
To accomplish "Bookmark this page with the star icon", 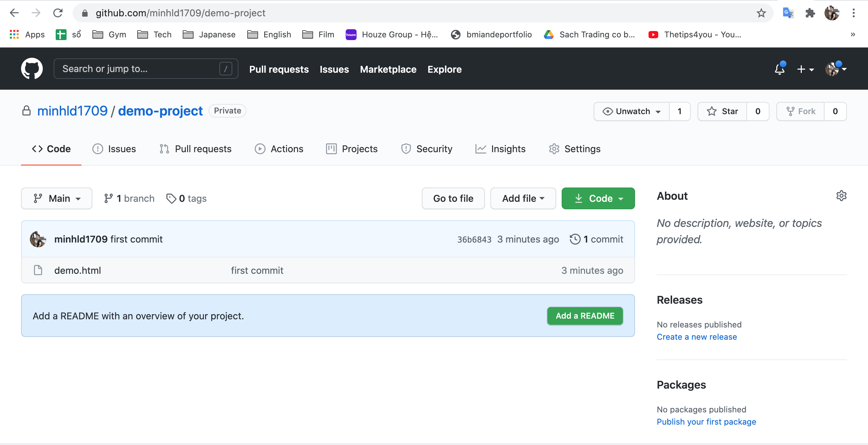I will pos(761,13).
